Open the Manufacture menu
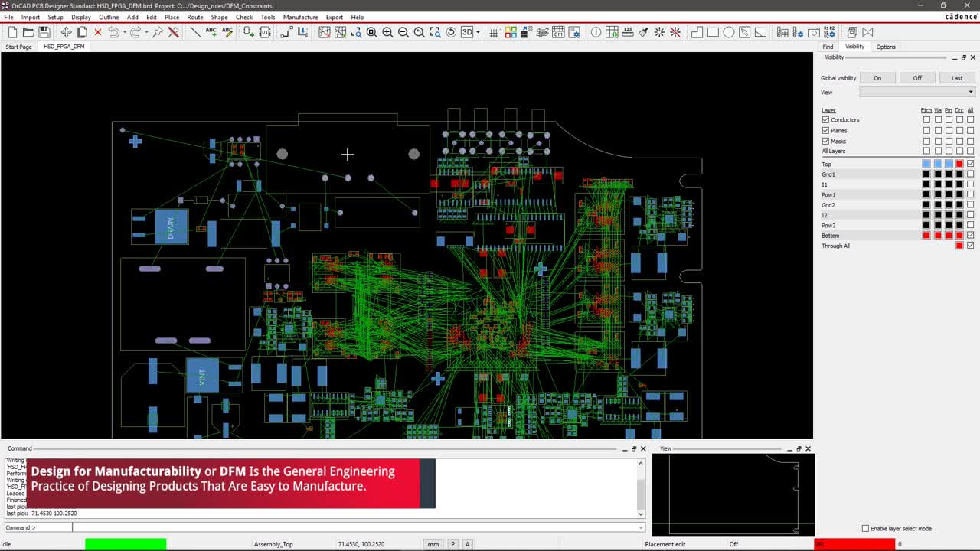980x551 pixels. pos(300,17)
